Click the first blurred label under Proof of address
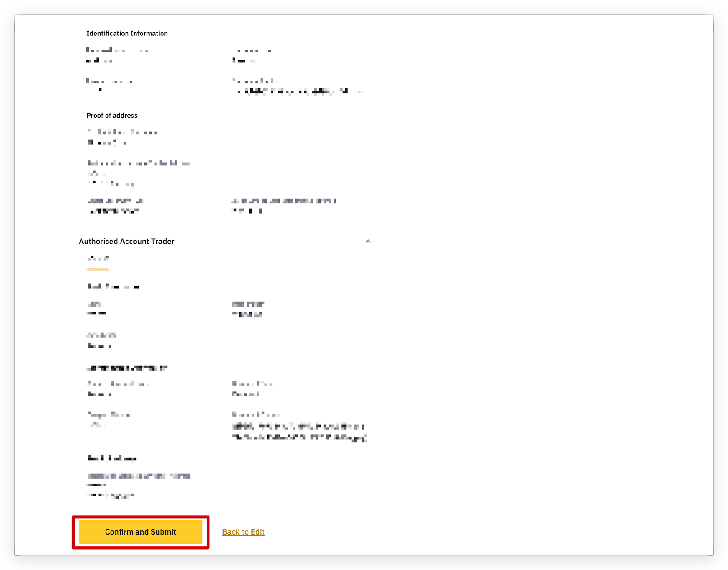Viewport: 728px width, 570px height. (122, 132)
